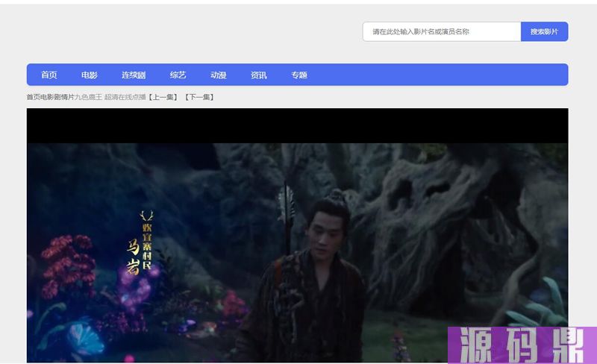The height and width of the screenshot is (364, 597).
Task: Click the 电影 link in the breadcrumb
Action: pyautogui.click(x=47, y=97)
